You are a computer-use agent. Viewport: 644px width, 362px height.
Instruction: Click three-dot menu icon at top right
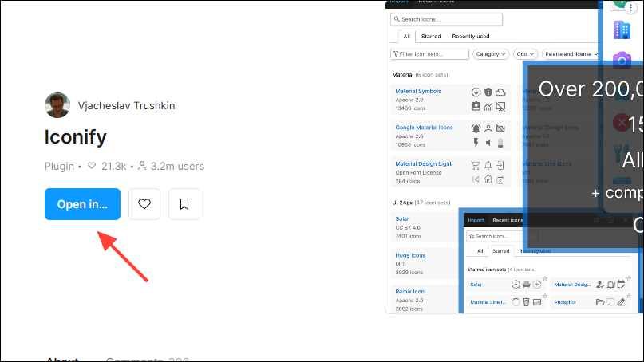(x=631, y=7)
